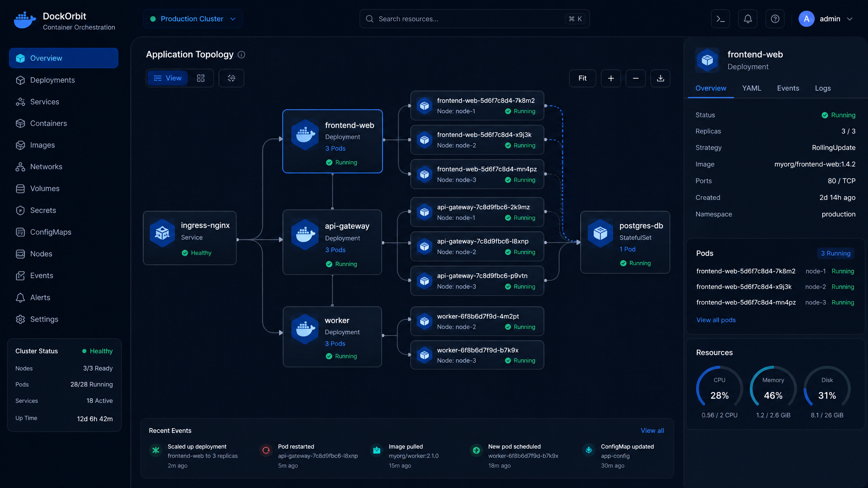Go to Containers in the sidebar
This screenshot has height=488, width=868.
(64, 123)
